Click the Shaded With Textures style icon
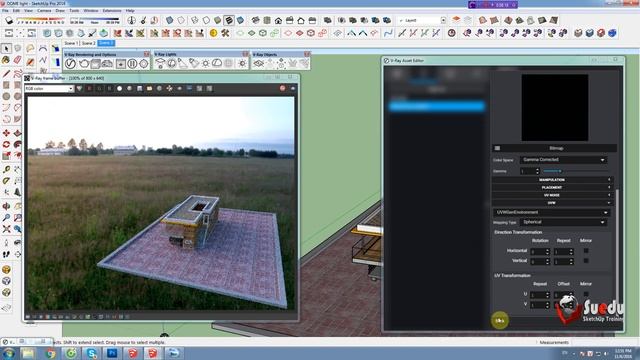 pyautogui.click(x=229, y=20)
